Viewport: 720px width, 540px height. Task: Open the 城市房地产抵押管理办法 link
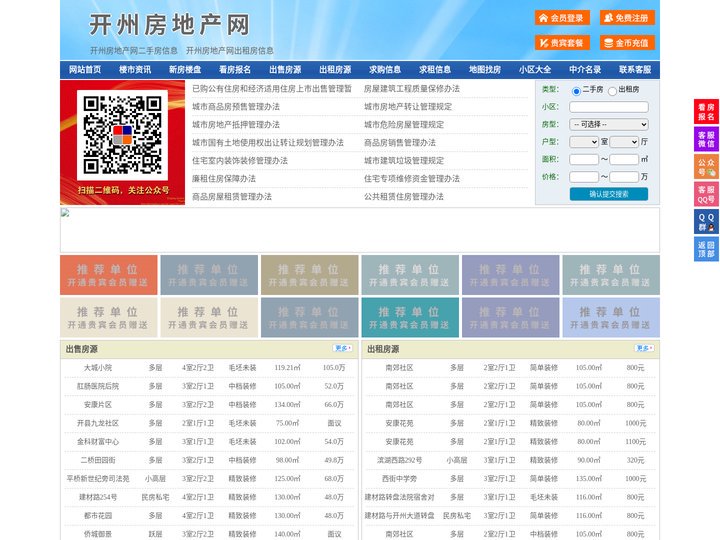pos(236,124)
